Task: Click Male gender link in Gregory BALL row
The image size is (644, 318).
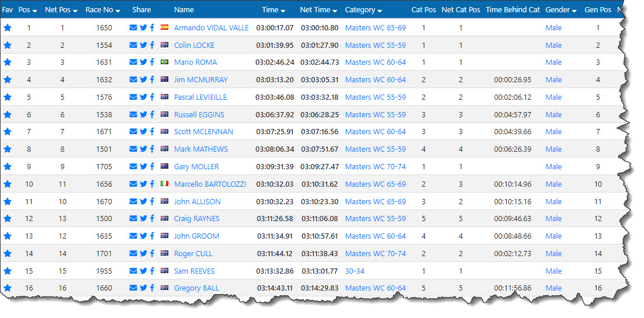Action: (553, 288)
